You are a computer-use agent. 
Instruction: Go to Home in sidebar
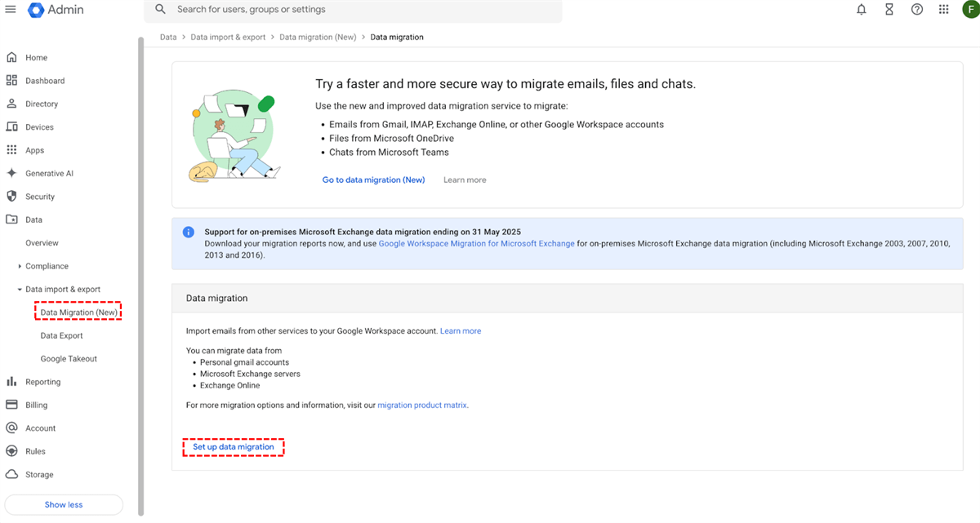click(x=36, y=58)
